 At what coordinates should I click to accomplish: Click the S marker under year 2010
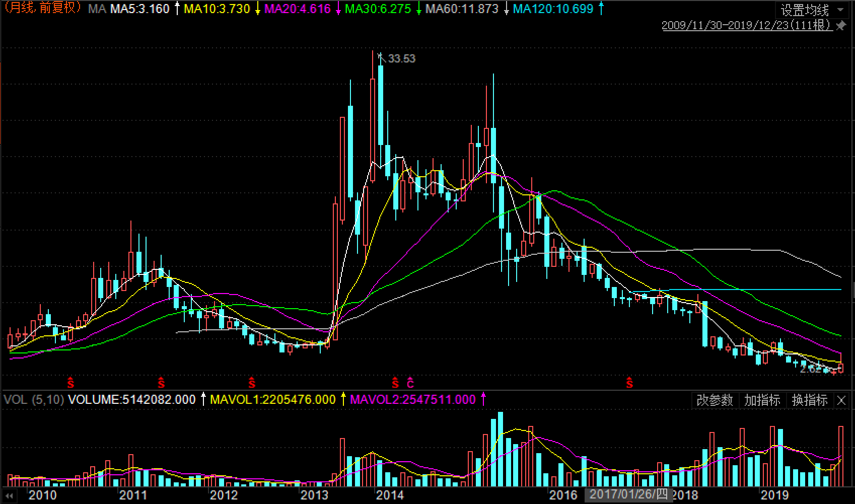[70, 383]
